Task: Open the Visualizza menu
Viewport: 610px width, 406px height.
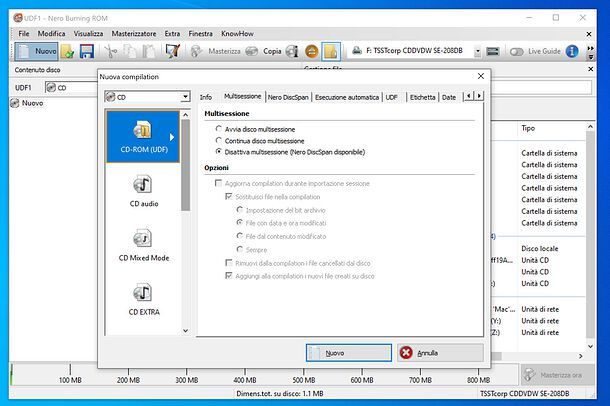Action: pyautogui.click(x=88, y=34)
